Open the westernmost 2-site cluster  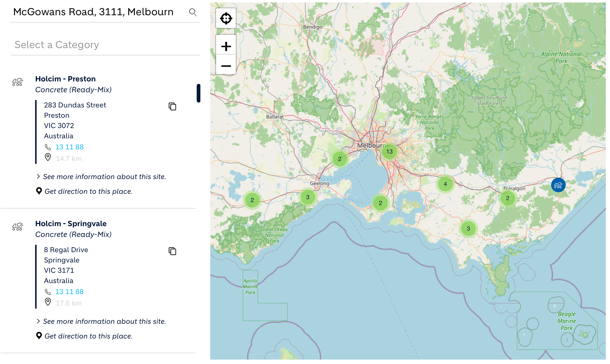252,200
